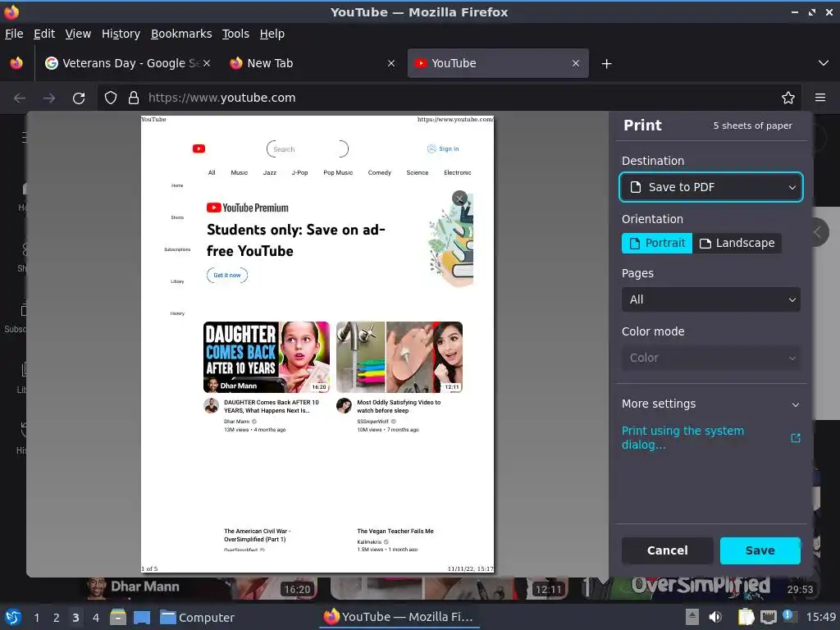Reload the current page
Image resolution: width=840 pixels, height=630 pixels.
pyautogui.click(x=79, y=98)
